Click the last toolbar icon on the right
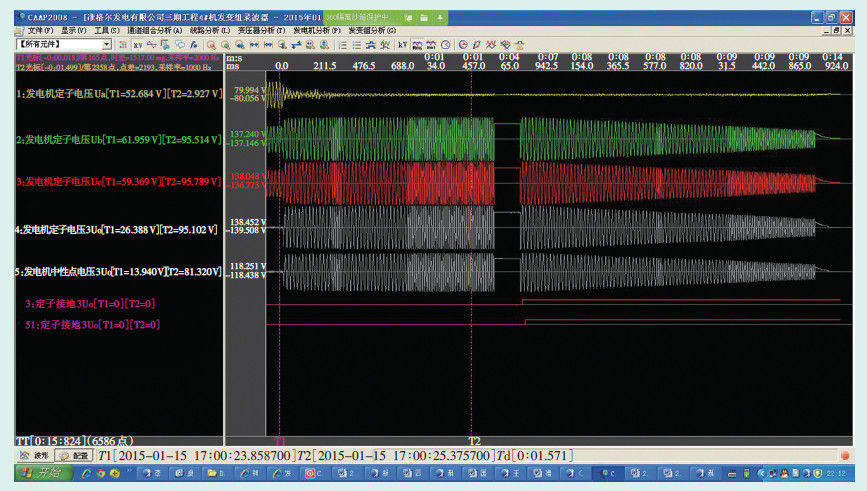Screen dimensions: 867x491 tap(519, 45)
